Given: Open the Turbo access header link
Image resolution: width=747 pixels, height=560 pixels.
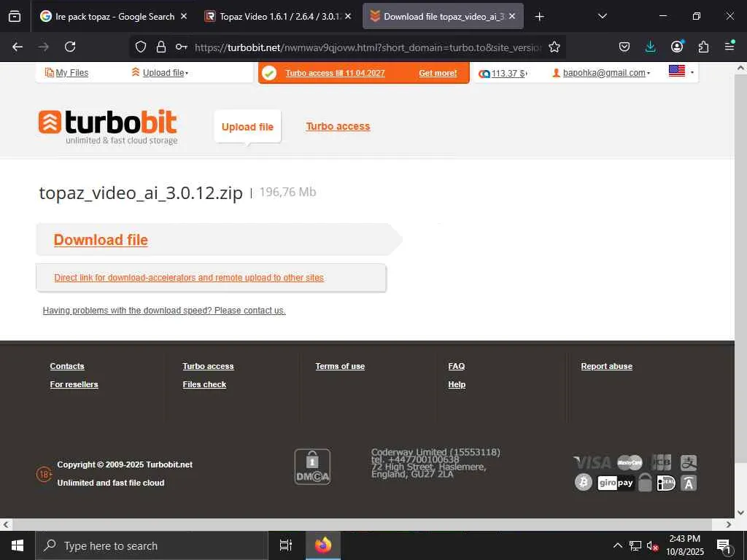Looking at the screenshot, I should (x=338, y=126).
